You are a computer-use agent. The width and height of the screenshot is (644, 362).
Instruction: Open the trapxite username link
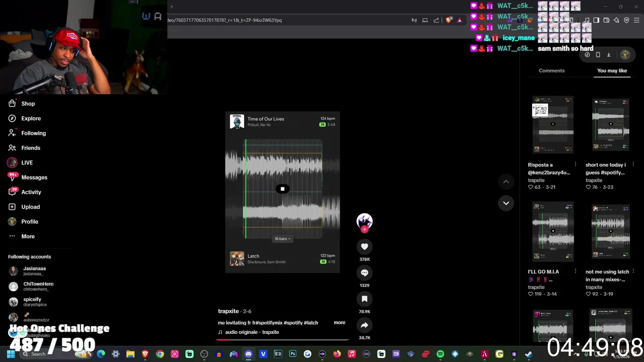(228, 311)
